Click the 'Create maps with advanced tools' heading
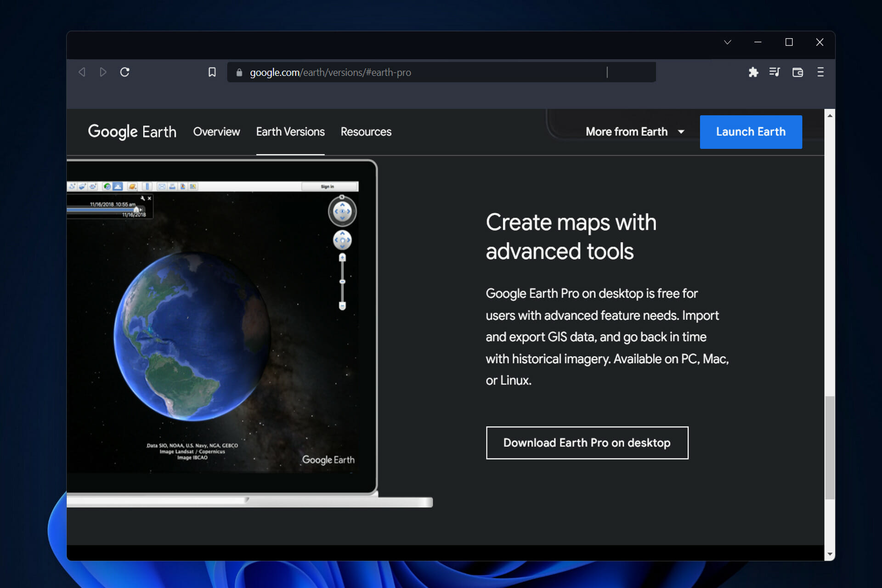882x588 pixels. (571, 237)
